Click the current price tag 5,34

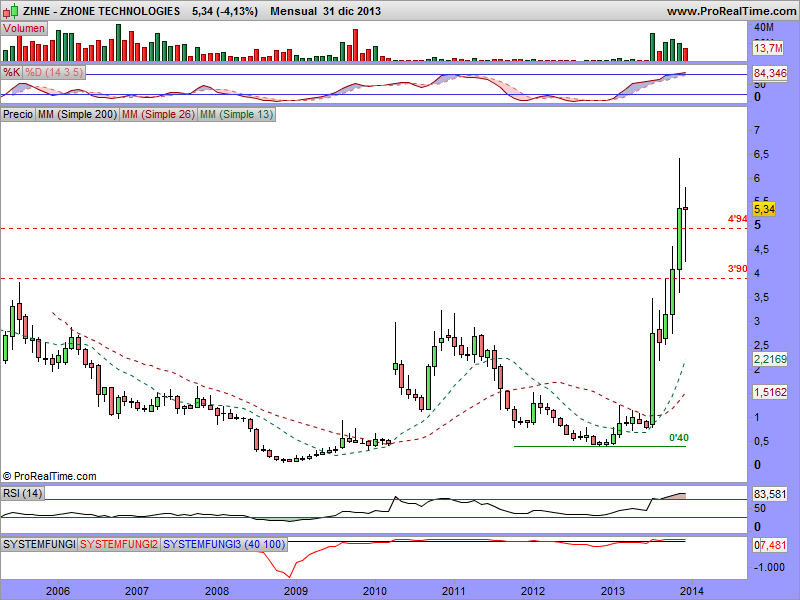766,208
